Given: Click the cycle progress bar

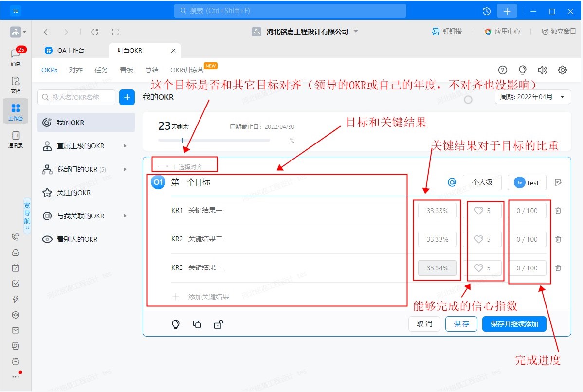Looking at the screenshot, I should (214, 140).
